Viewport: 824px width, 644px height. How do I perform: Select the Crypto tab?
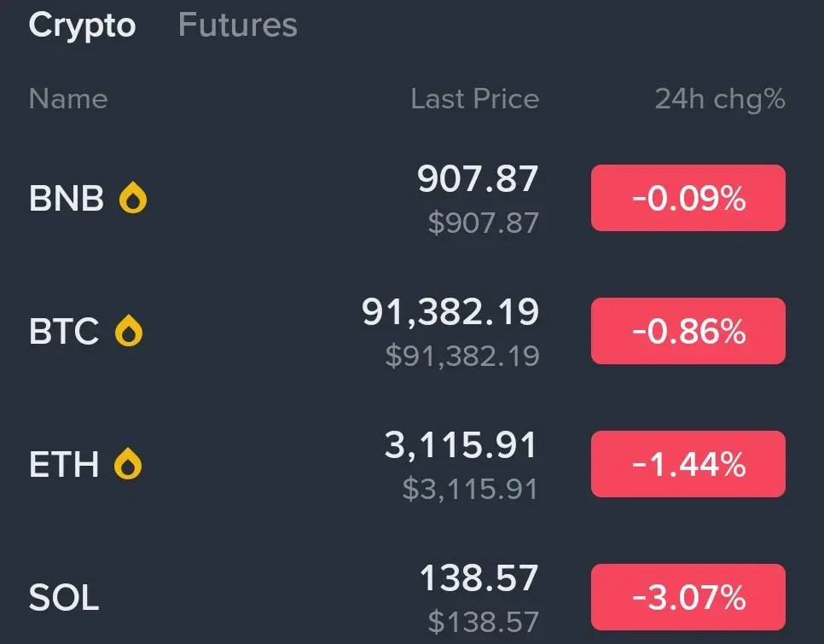click(82, 26)
